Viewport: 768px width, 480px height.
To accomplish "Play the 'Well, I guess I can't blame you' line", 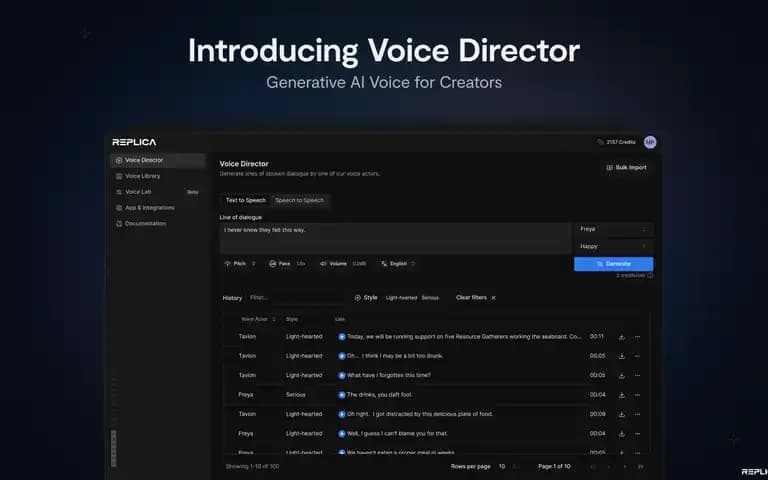I will pos(342,434).
